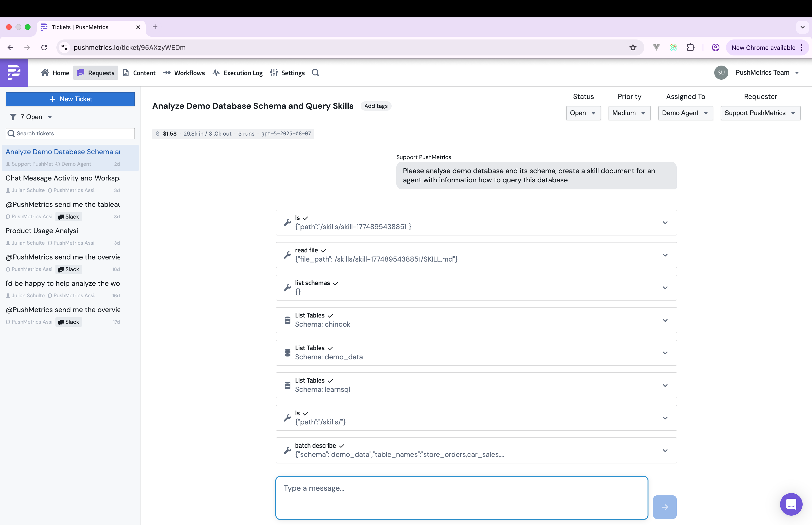
Task: Open the Requester dropdown showing Support PushMetrics
Action: click(x=761, y=113)
